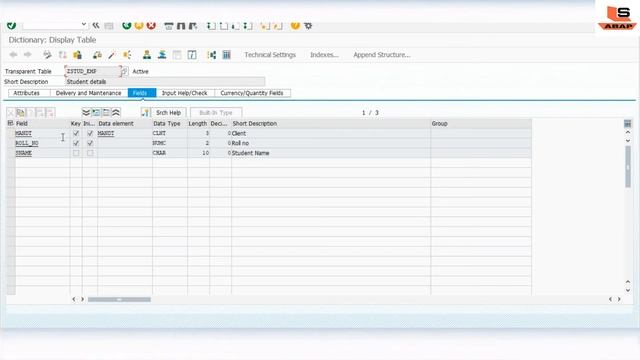Click the Find binoculars icon

(x=181, y=26)
